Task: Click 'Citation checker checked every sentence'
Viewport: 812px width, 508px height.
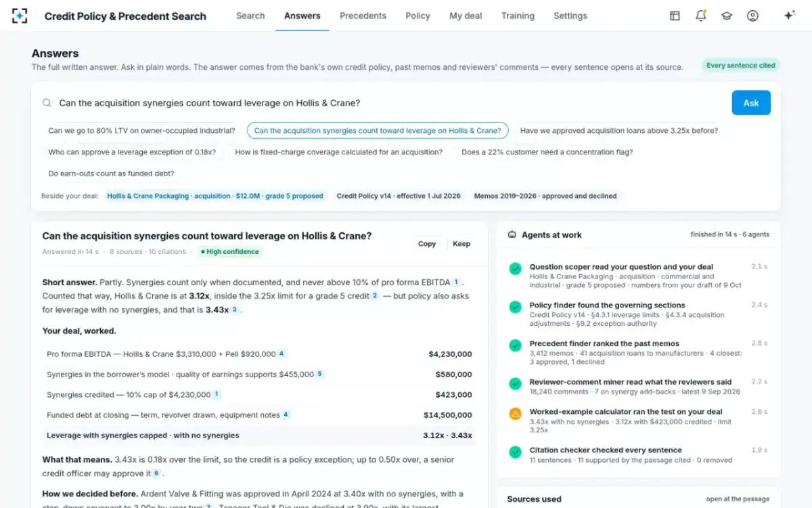Action: pos(606,450)
